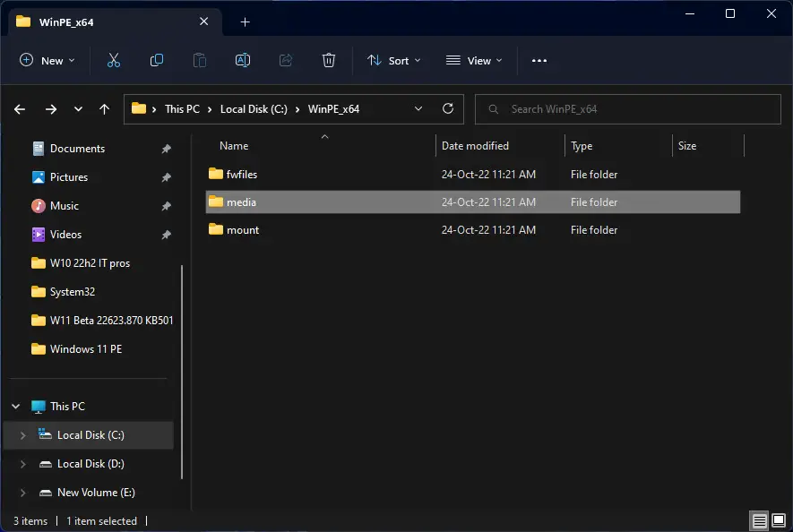Go back with the left arrow
Screen dimensions: 793x532
pos(20,109)
